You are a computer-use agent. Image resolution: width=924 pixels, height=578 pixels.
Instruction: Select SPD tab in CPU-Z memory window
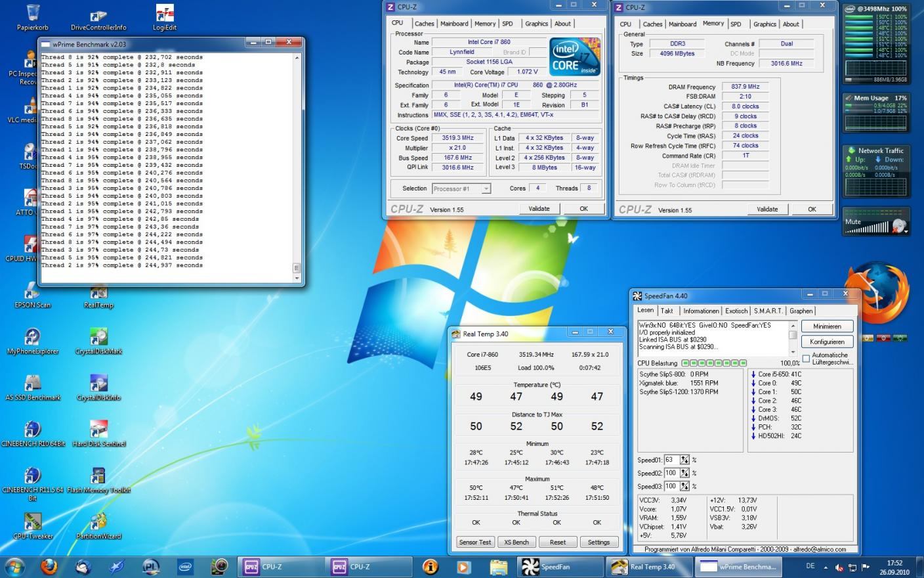point(736,24)
